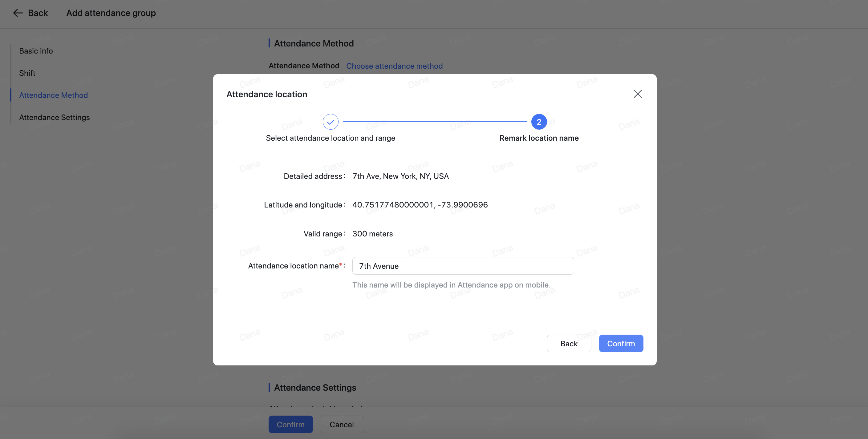Image resolution: width=868 pixels, height=439 pixels.
Task: Cancel the attendance group creation
Action: tap(341, 424)
